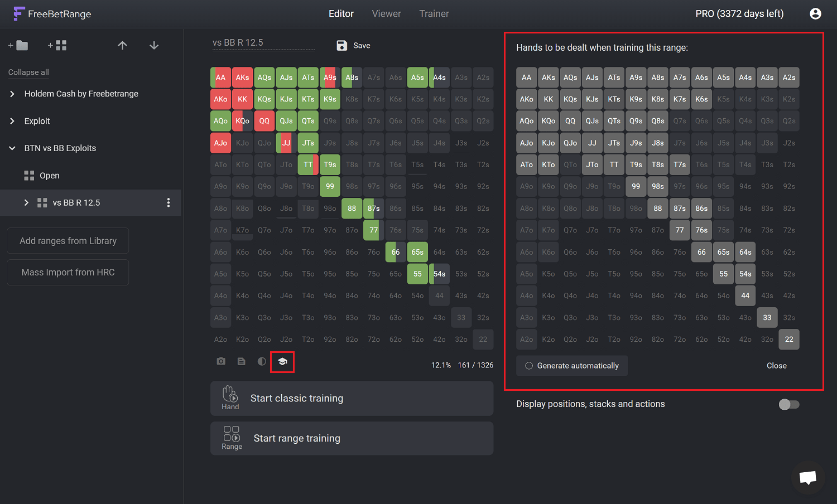This screenshot has width=837, height=504.
Task: Click the graduation cap training icon
Action: click(x=282, y=362)
